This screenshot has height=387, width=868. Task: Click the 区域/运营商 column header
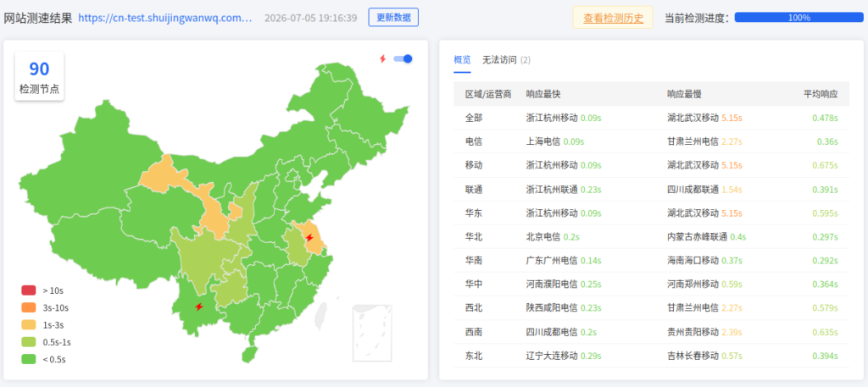tap(488, 95)
